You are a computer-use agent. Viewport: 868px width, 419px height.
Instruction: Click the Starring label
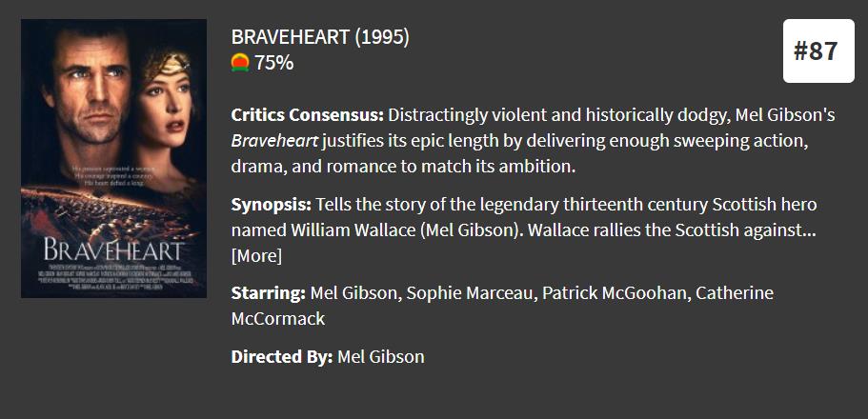click(x=268, y=292)
